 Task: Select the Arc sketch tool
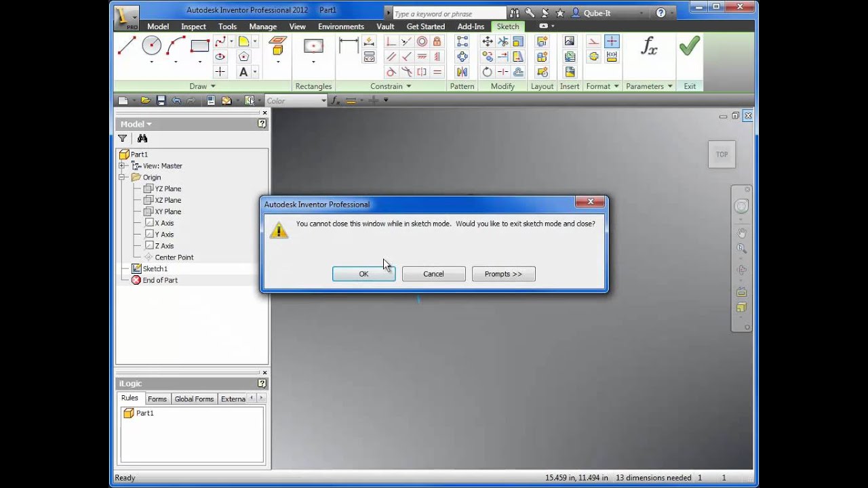[x=176, y=46]
